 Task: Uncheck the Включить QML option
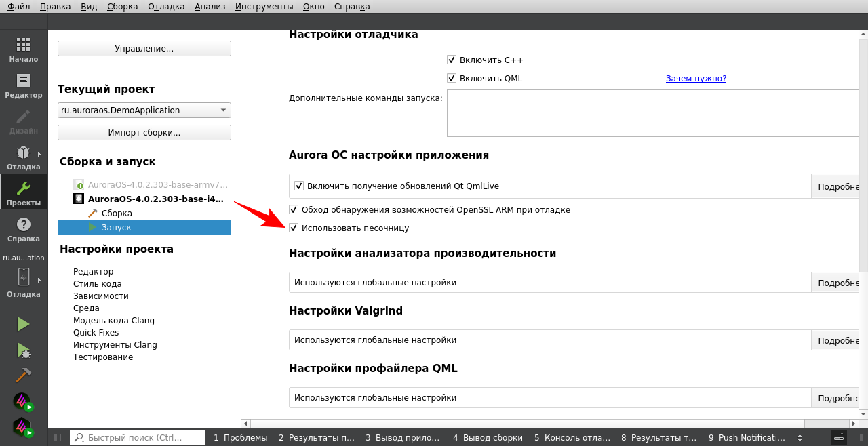(452, 78)
